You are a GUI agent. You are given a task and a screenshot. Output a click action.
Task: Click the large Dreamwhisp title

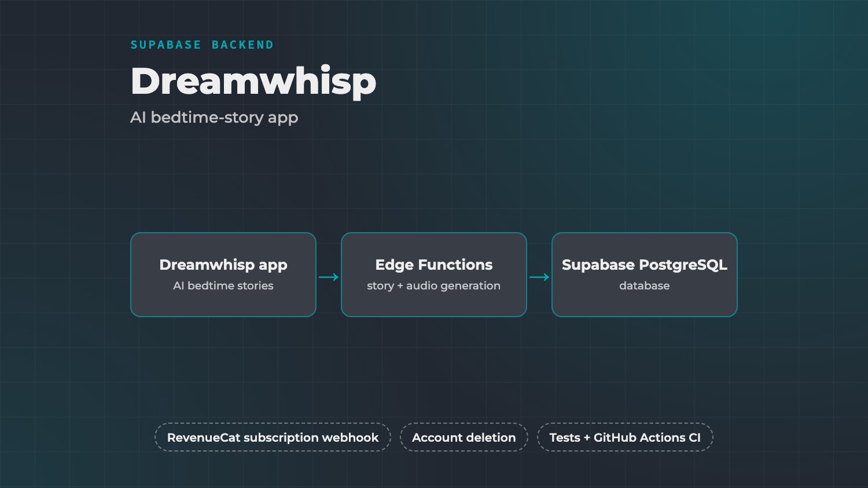[x=253, y=82]
